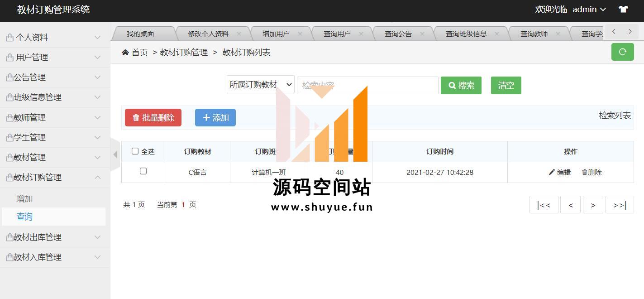644x299 pixels.
Task: Expand the 学生管理 menu chevron
Action: [x=97, y=138]
